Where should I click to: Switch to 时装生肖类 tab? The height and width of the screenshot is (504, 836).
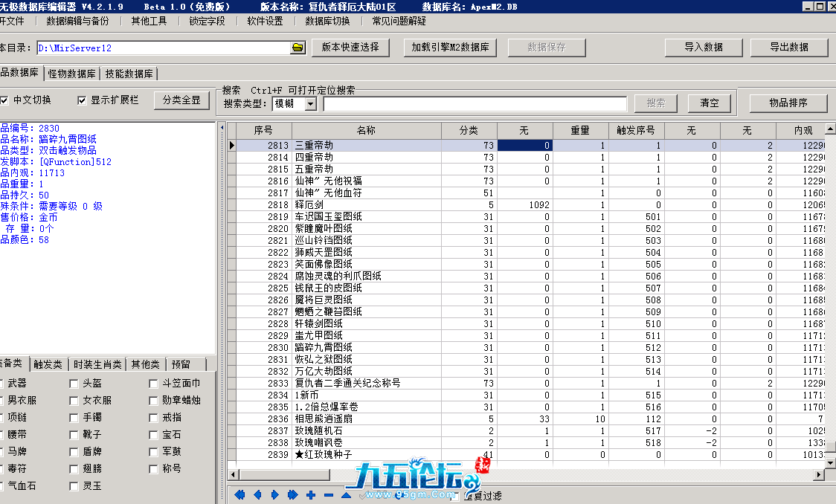coord(97,364)
